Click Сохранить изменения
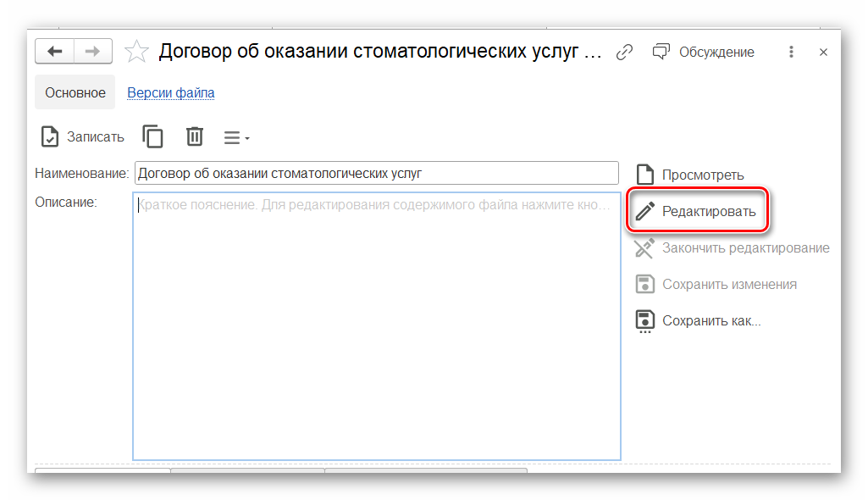The height and width of the screenshot is (500, 868). (716, 285)
